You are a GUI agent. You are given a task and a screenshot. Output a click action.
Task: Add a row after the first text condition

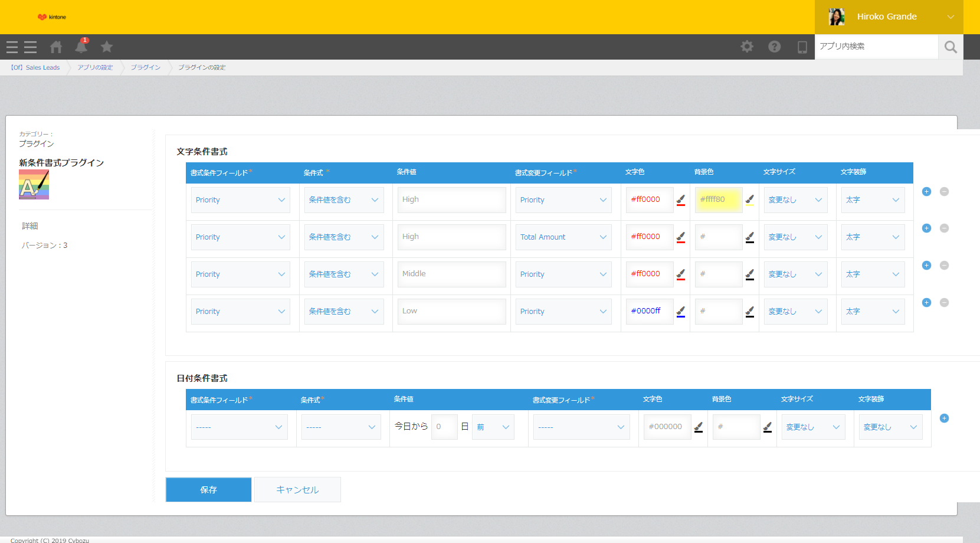[926, 191]
